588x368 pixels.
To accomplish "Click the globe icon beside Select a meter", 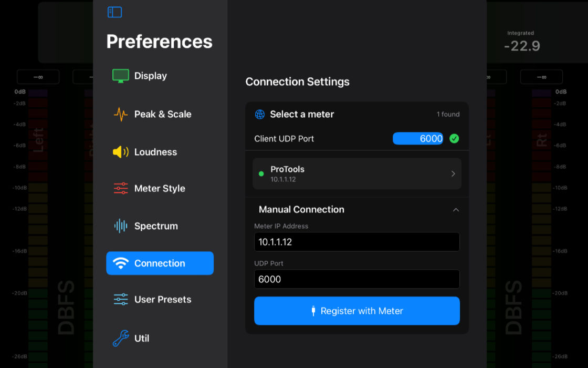I will [x=259, y=114].
